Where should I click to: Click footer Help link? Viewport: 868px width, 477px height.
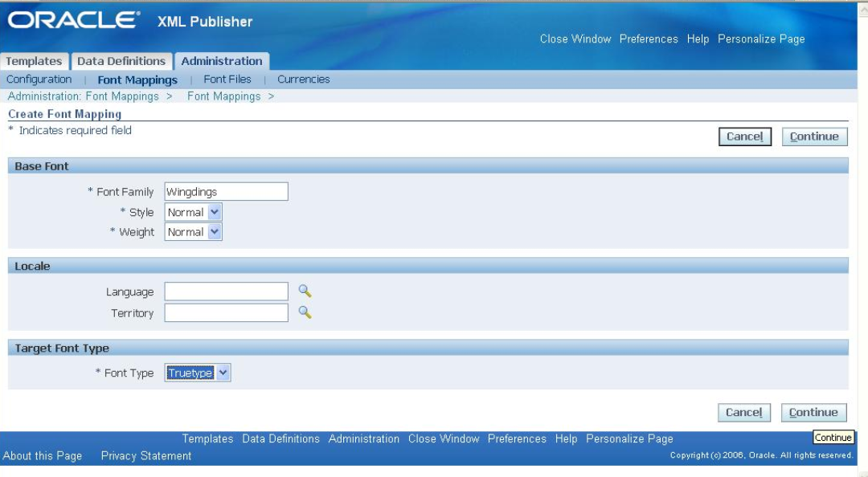coord(567,438)
